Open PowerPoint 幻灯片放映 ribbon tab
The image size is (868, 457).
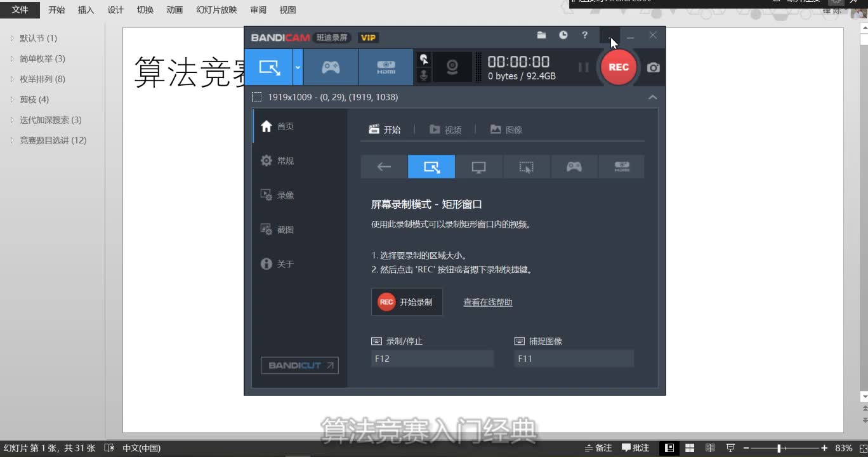coord(216,10)
